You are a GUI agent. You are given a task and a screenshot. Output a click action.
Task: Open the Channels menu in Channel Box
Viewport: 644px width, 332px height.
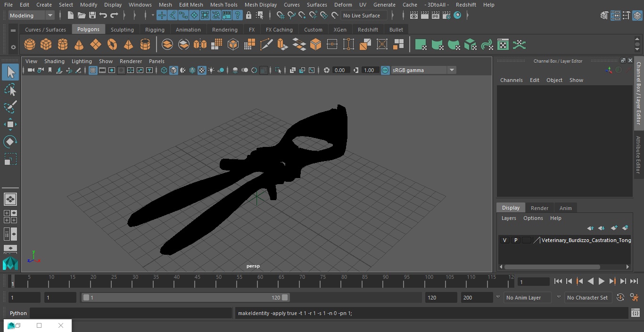tap(511, 80)
